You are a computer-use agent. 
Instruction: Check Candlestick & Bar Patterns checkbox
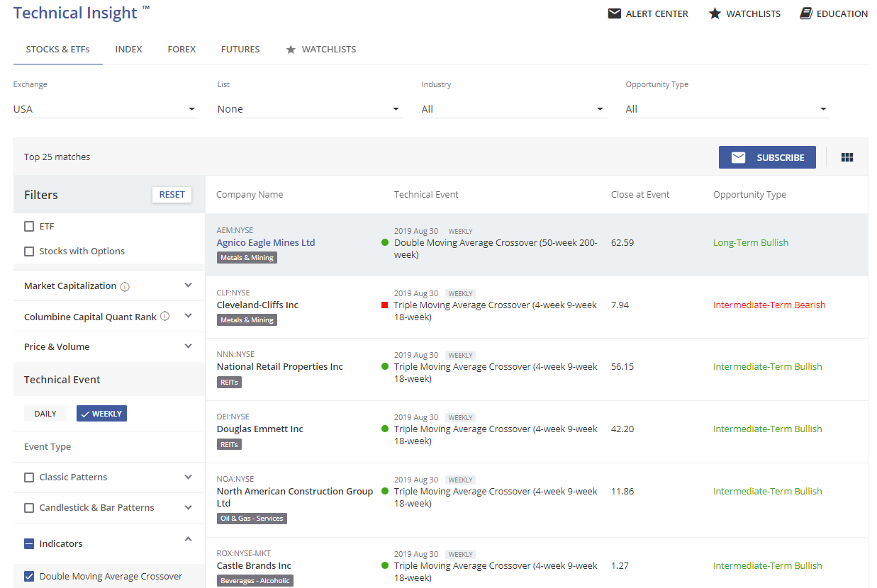[29, 507]
